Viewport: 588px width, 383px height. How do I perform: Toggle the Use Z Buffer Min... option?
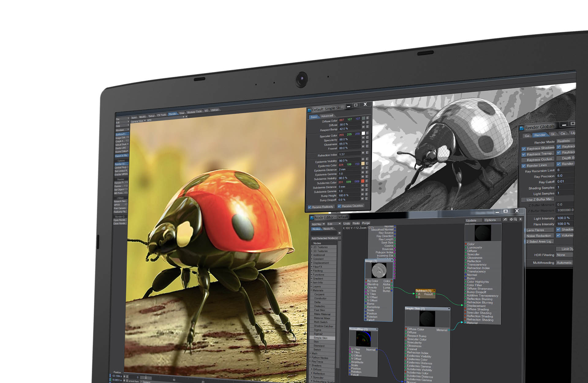(x=538, y=199)
